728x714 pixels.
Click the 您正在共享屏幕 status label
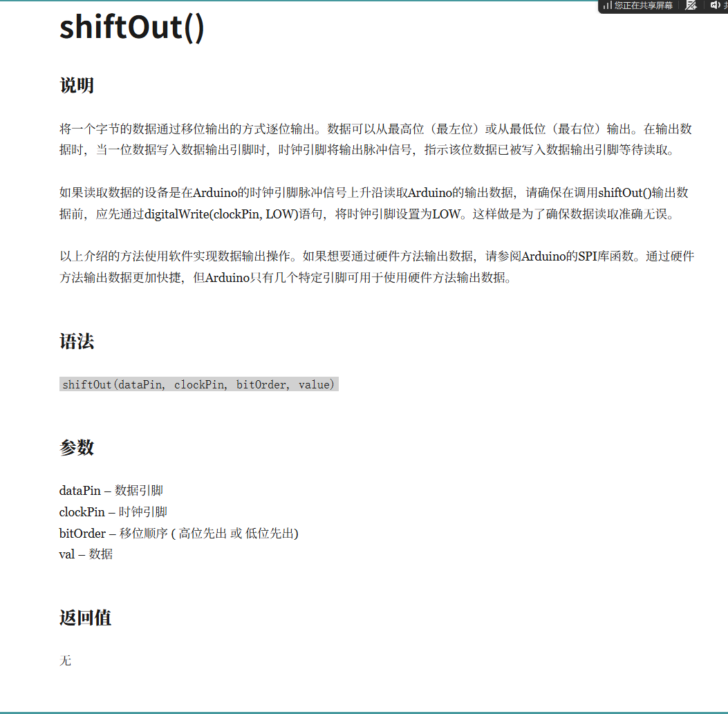click(x=644, y=6)
